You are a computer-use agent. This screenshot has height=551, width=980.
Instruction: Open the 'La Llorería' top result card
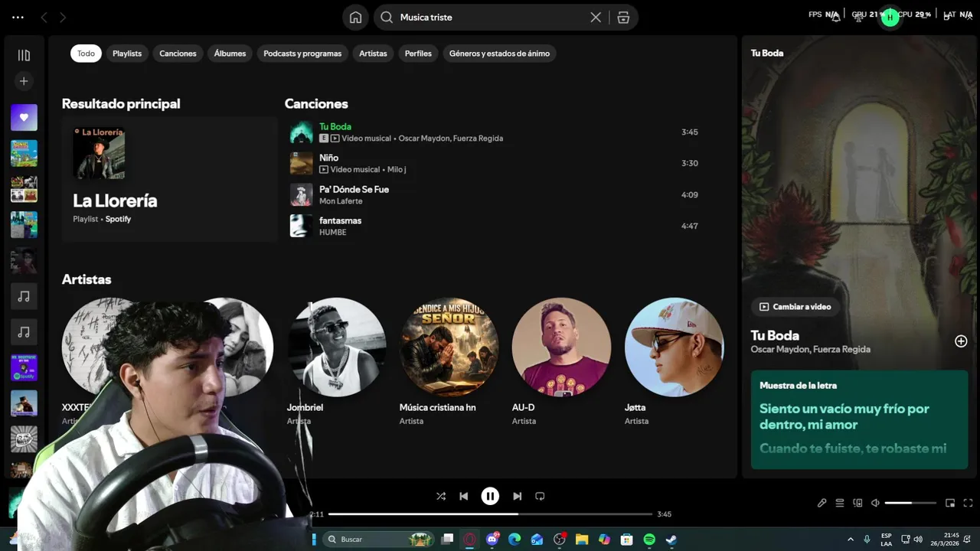[169, 179]
